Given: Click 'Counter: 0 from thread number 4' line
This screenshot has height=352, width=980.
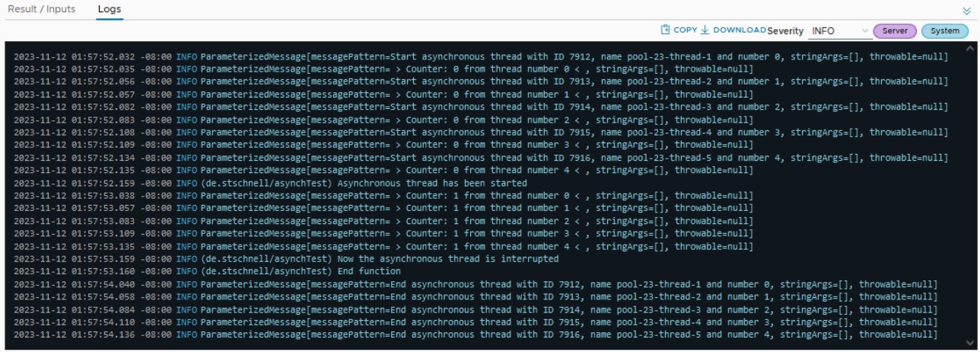Looking at the screenshot, I should click(x=383, y=170).
